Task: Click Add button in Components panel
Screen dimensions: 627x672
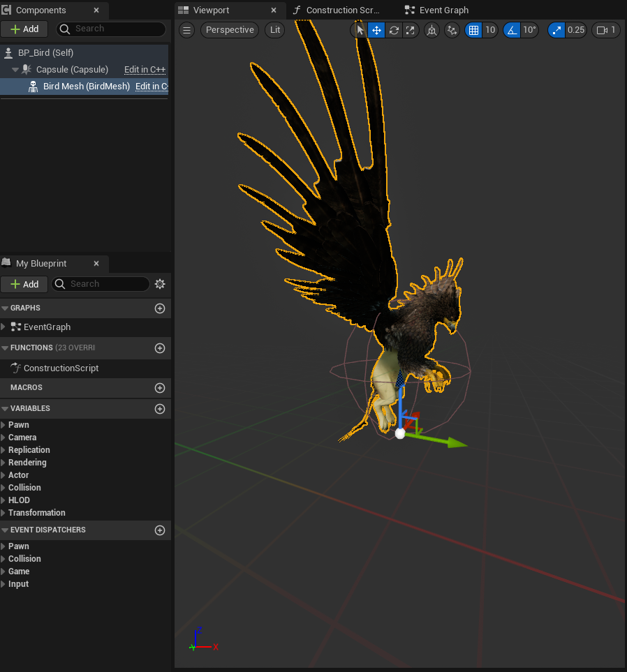Action: (x=24, y=29)
